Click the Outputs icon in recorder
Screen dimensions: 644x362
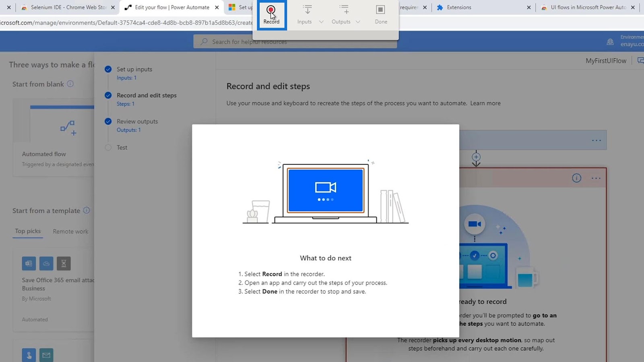(344, 10)
